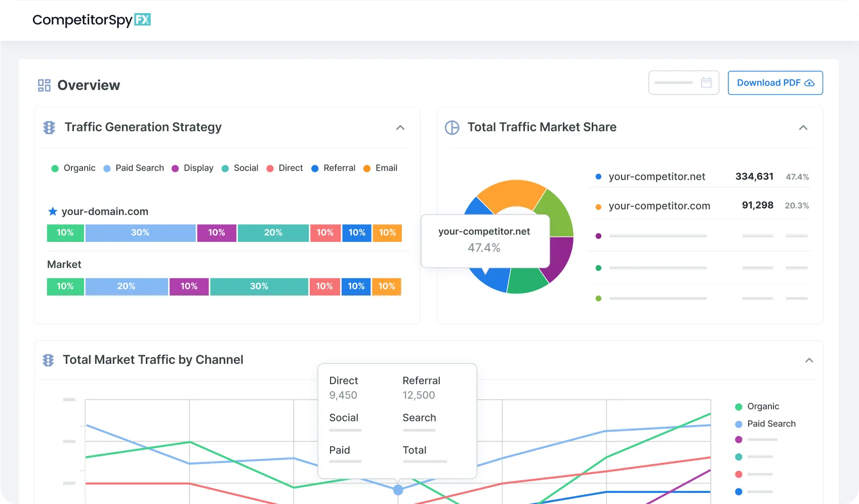859x504 pixels.
Task: Click the CompetitorSpyFX logo
Action: point(91,19)
